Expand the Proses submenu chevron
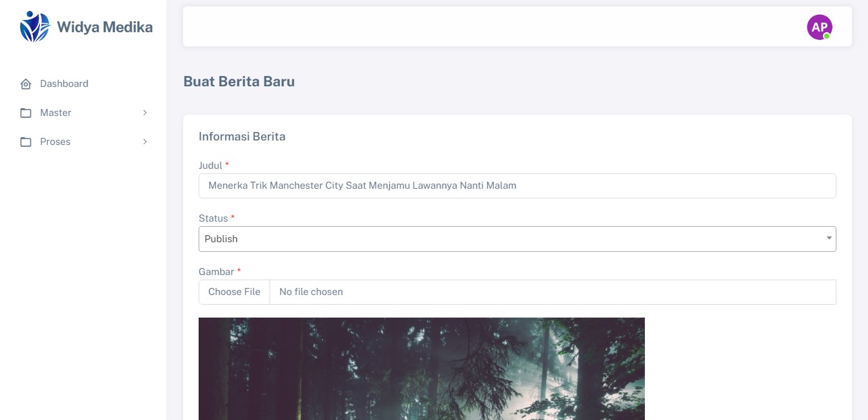Screen dimensions: 868x420 (145, 142)
